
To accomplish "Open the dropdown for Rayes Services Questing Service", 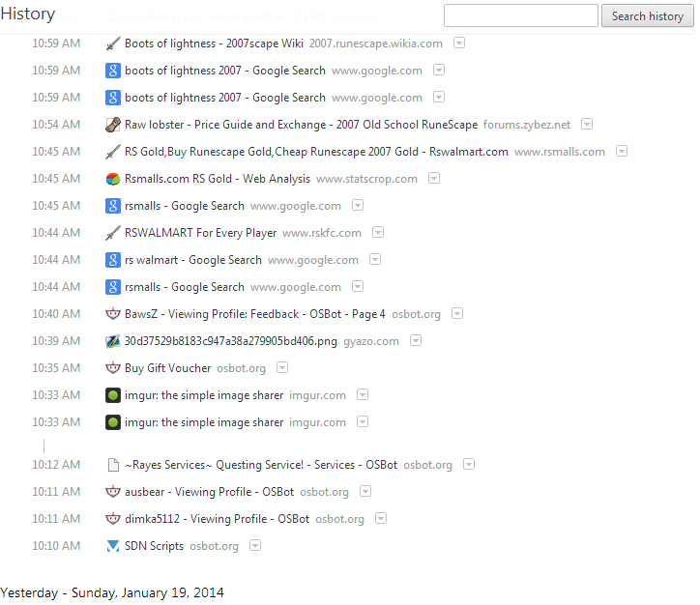I will tap(469, 465).
